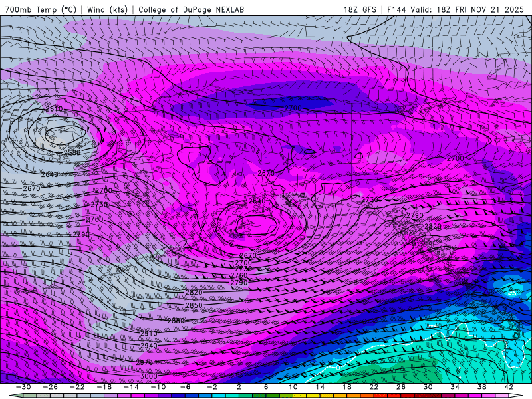Click the positive 6 colorbar value
This screenshot has height=399, width=532.
266,387
